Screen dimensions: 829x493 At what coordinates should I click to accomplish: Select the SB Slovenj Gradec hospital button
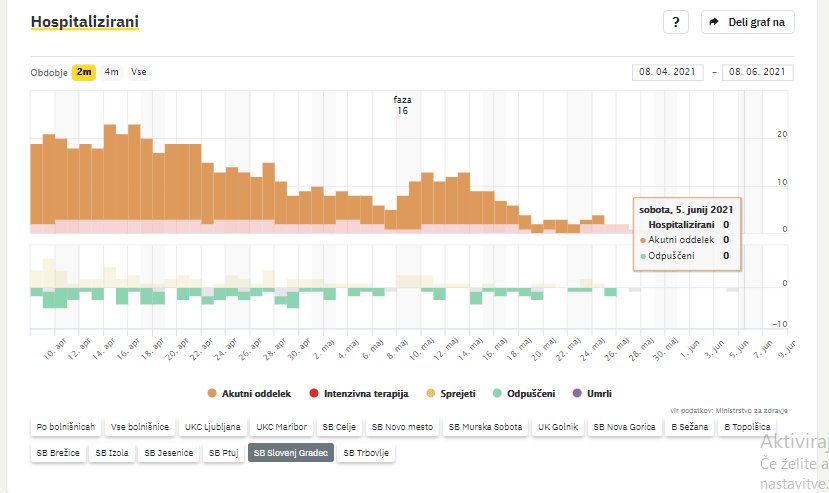coord(291,453)
